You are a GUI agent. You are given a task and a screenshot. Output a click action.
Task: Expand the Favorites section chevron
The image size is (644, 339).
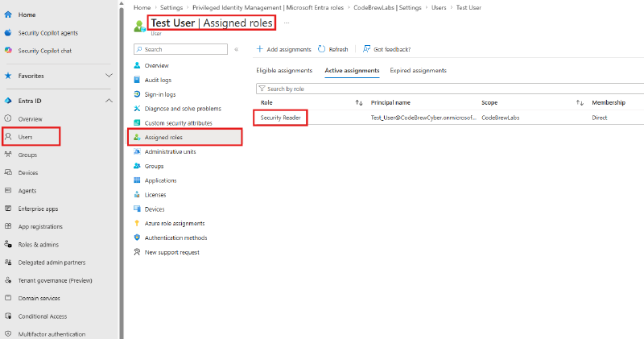pyautogui.click(x=109, y=76)
